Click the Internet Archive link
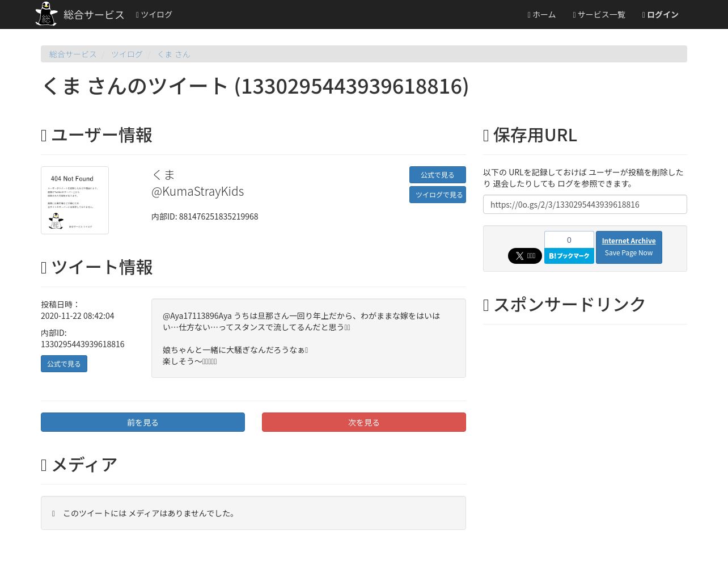 [x=629, y=241]
